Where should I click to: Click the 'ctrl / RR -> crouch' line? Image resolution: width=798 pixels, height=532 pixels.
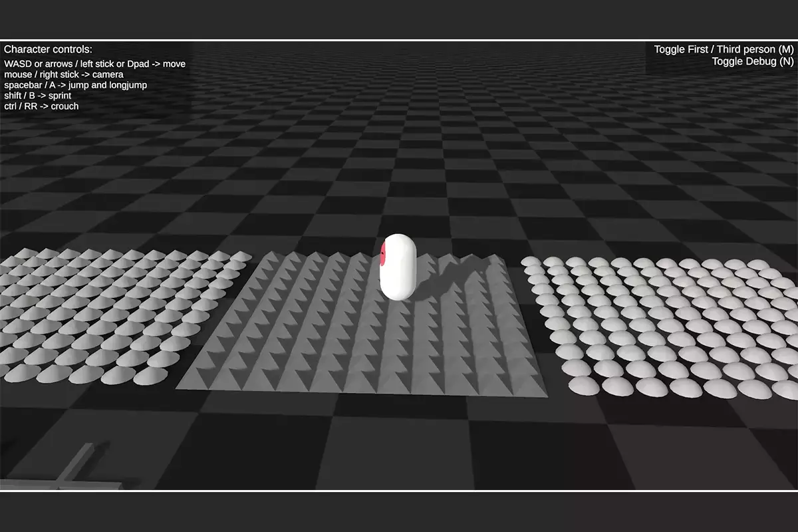click(41, 106)
